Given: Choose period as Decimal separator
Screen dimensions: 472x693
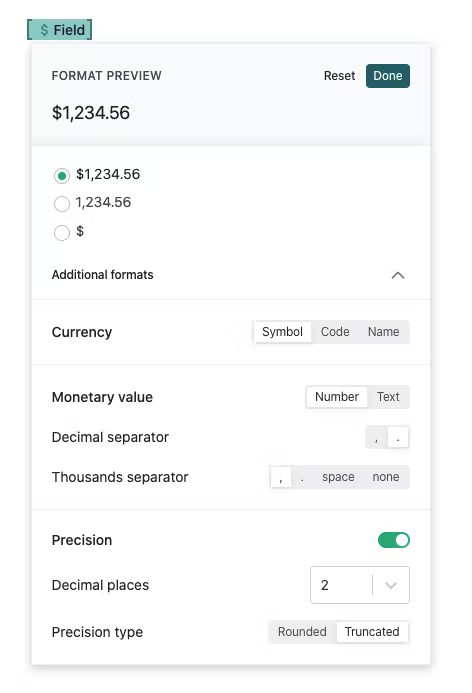Looking at the screenshot, I should tap(398, 438).
